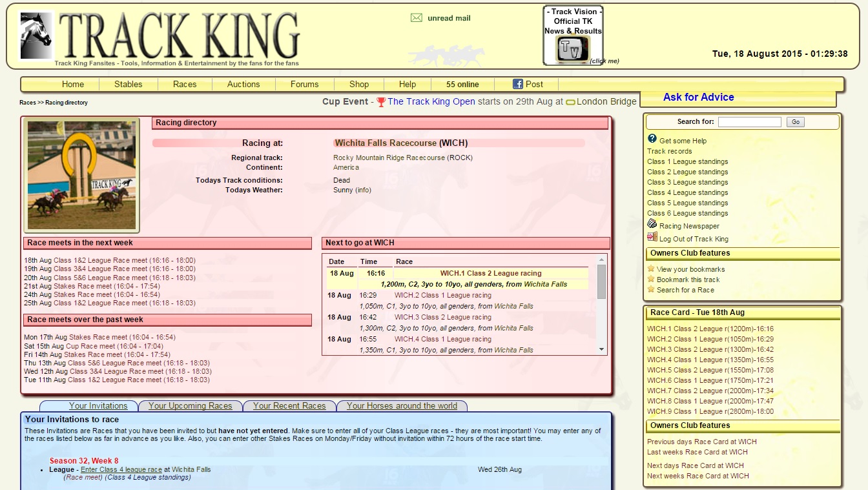
Task: Switch to the Your Recent Races tab
Action: (289, 406)
